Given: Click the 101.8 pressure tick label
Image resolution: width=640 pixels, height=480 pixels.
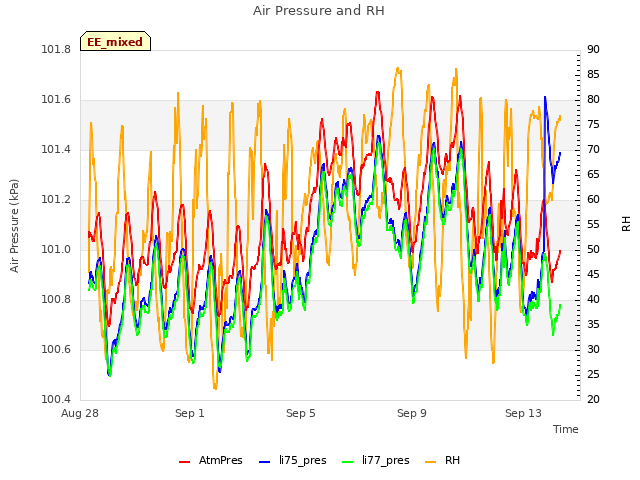Looking at the screenshot, I should pos(56,49).
